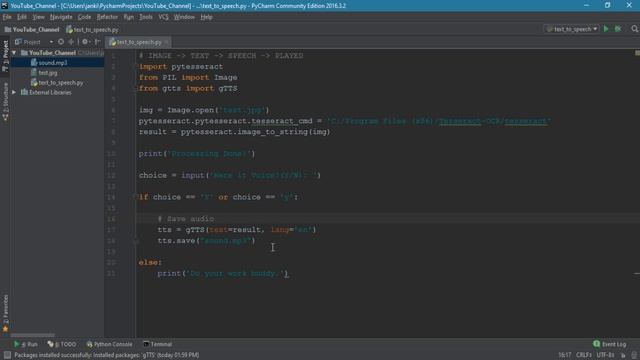Select sound.mp3 in the project tree

click(x=53, y=62)
